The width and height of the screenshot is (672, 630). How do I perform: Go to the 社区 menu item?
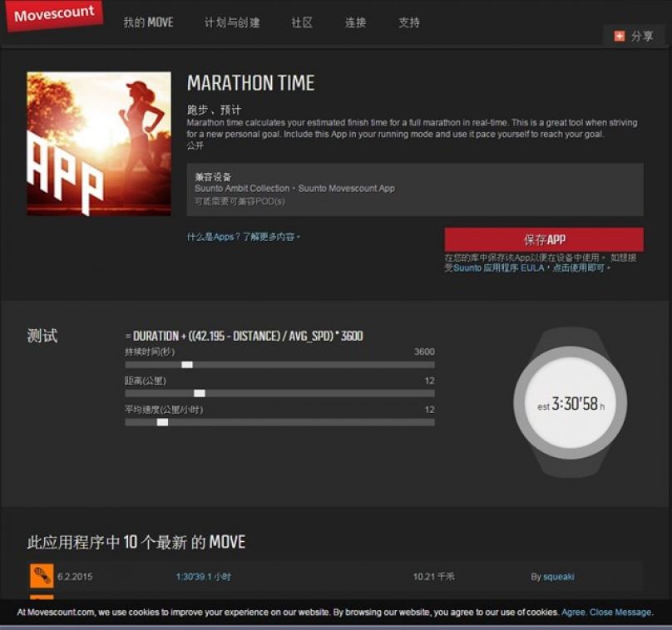pyautogui.click(x=302, y=22)
